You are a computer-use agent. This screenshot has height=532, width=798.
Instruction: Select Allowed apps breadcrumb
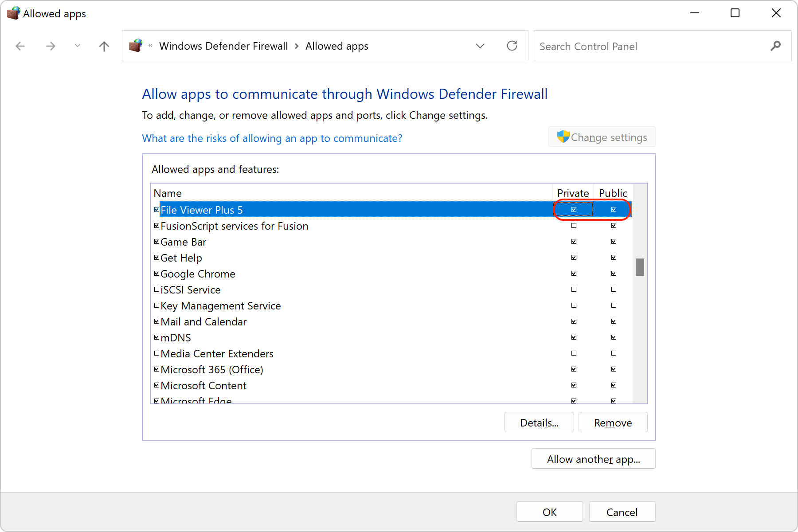pos(337,46)
